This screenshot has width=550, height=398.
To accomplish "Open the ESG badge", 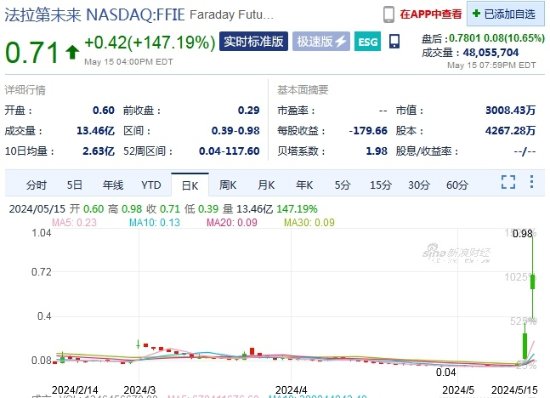I will pyautogui.click(x=368, y=42).
